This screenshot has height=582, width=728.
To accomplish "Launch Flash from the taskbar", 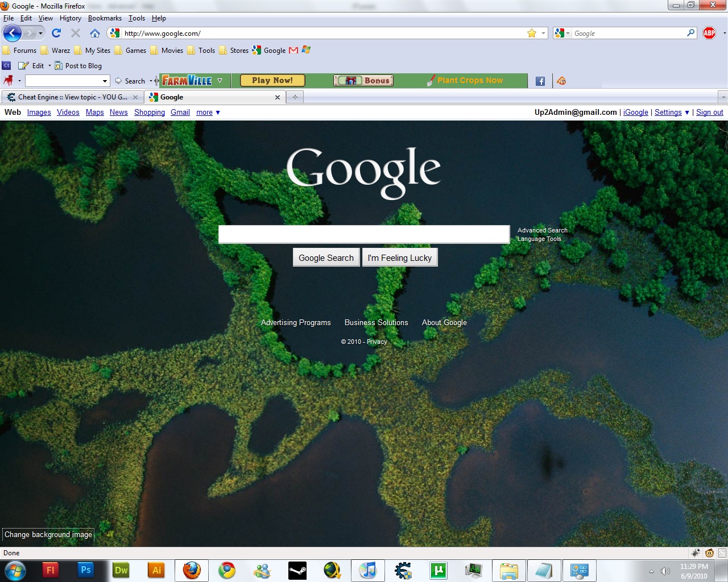I will [x=51, y=570].
